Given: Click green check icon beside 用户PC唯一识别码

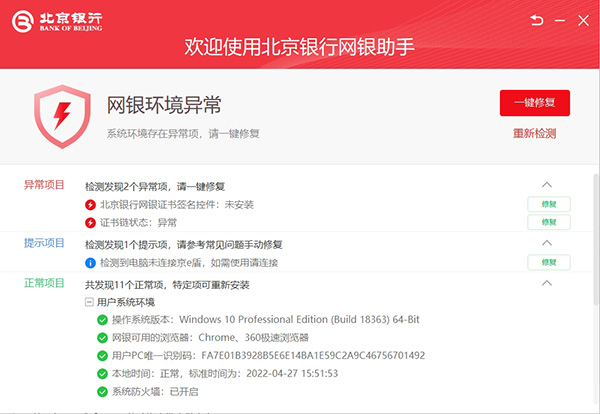Looking at the screenshot, I should point(102,356).
